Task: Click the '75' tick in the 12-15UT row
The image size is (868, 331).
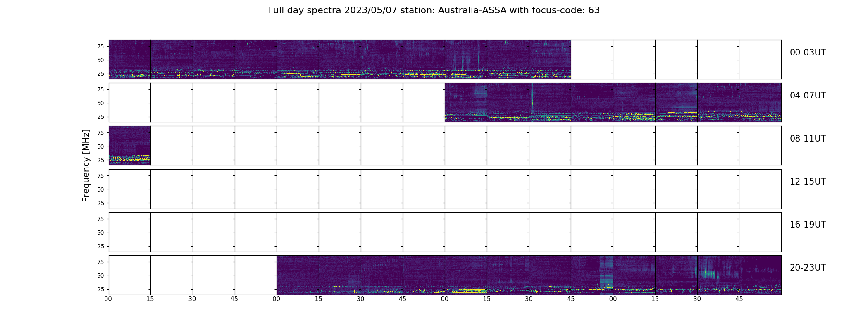Action: pyautogui.click(x=100, y=176)
